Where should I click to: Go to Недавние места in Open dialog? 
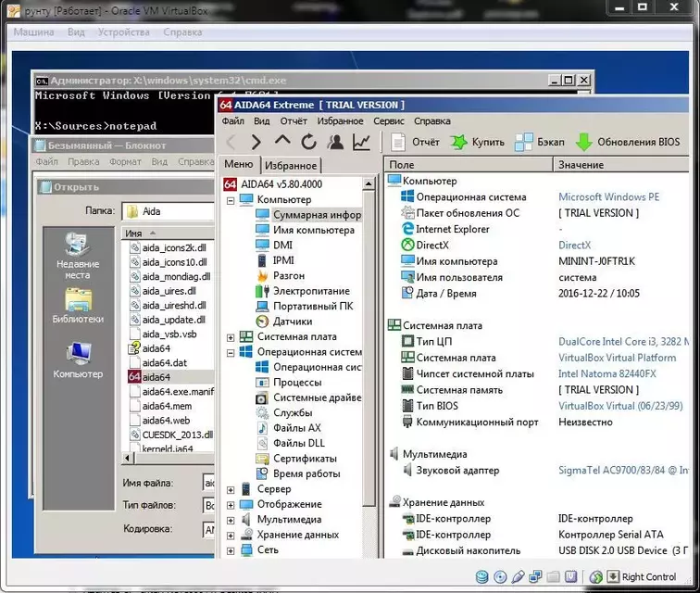pyautogui.click(x=78, y=256)
